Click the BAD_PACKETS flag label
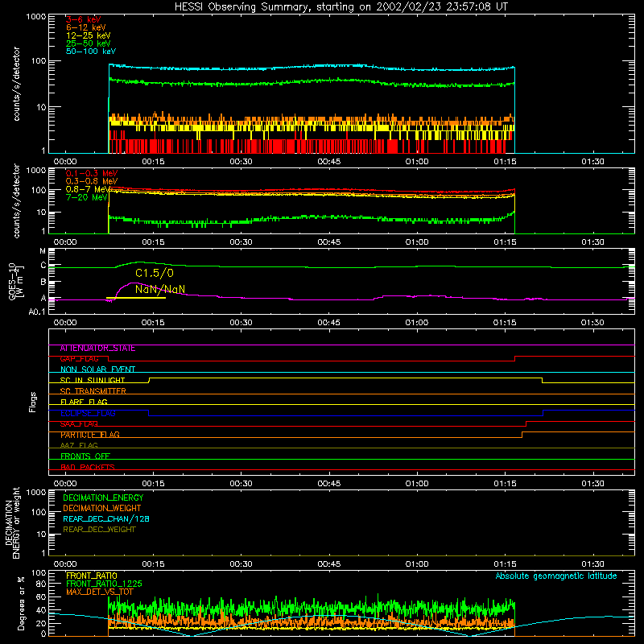The height and width of the screenshot is (644, 644). pyautogui.click(x=88, y=467)
